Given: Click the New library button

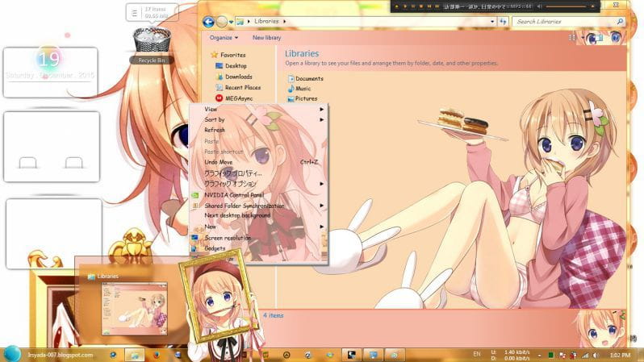Looking at the screenshot, I should [x=266, y=37].
